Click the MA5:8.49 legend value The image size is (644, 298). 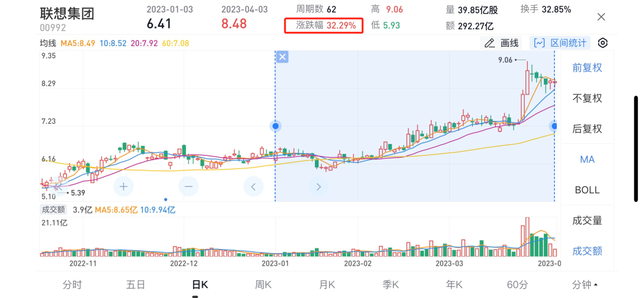79,43
